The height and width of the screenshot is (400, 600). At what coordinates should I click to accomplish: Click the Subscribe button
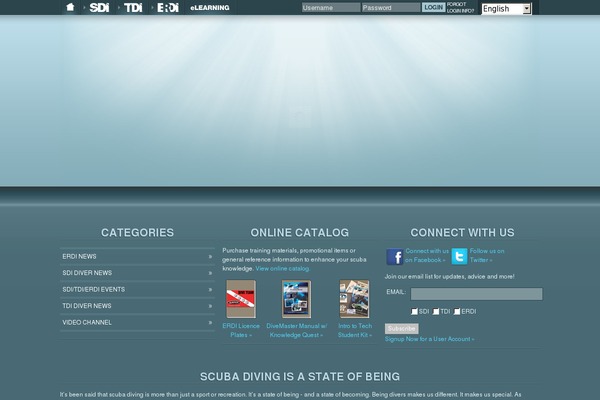[401, 328]
